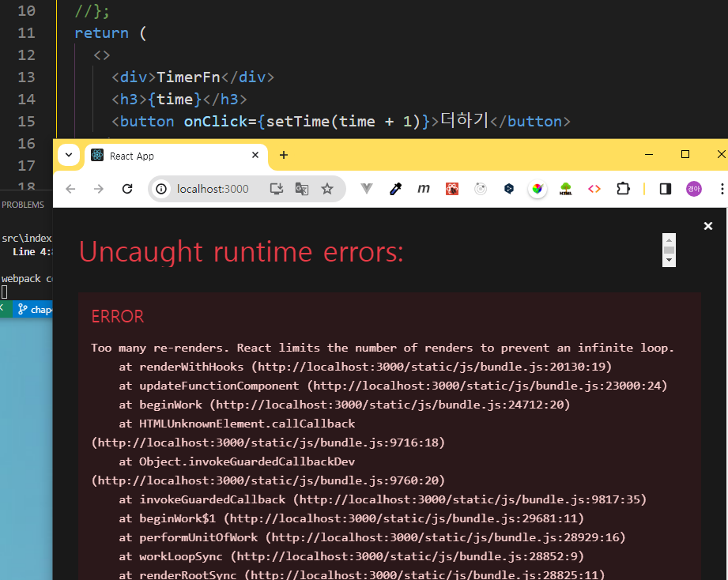Image resolution: width=728 pixels, height=580 pixels.
Task: Go back to previous page
Action: (x=70, y=189)
